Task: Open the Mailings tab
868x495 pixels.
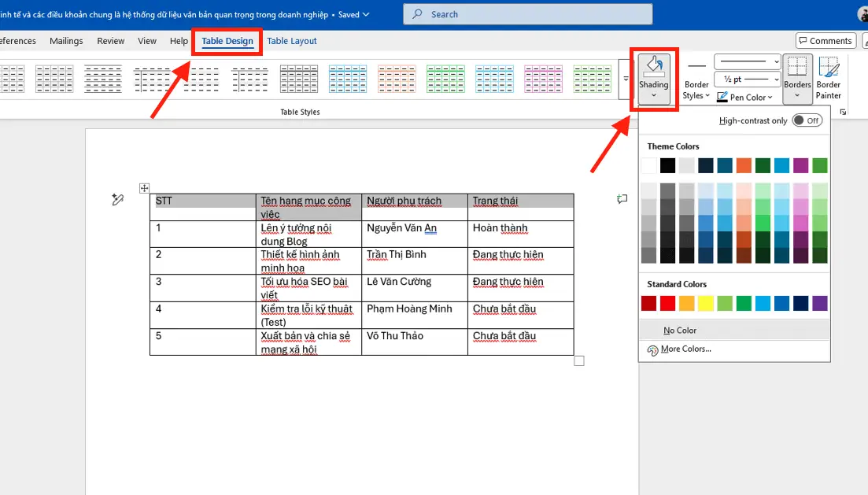Action: (x=66, y=41)
